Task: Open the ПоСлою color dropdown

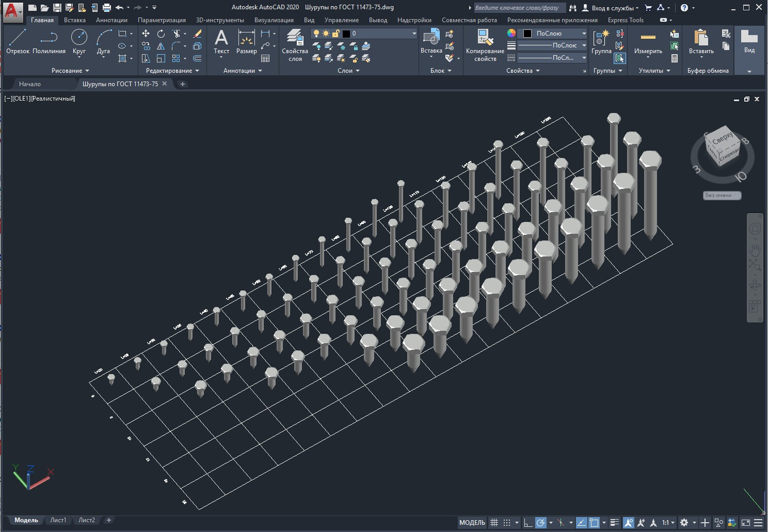Action: [554, 34]
